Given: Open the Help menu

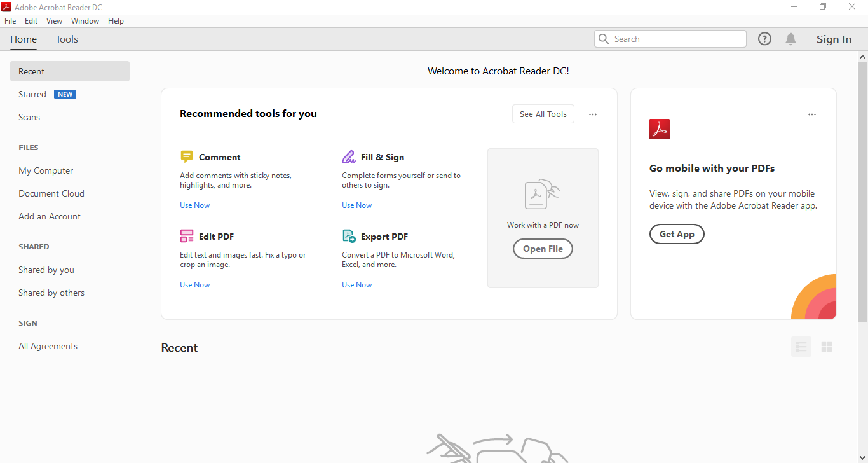Looking at the screenshot, I should 116,21.
